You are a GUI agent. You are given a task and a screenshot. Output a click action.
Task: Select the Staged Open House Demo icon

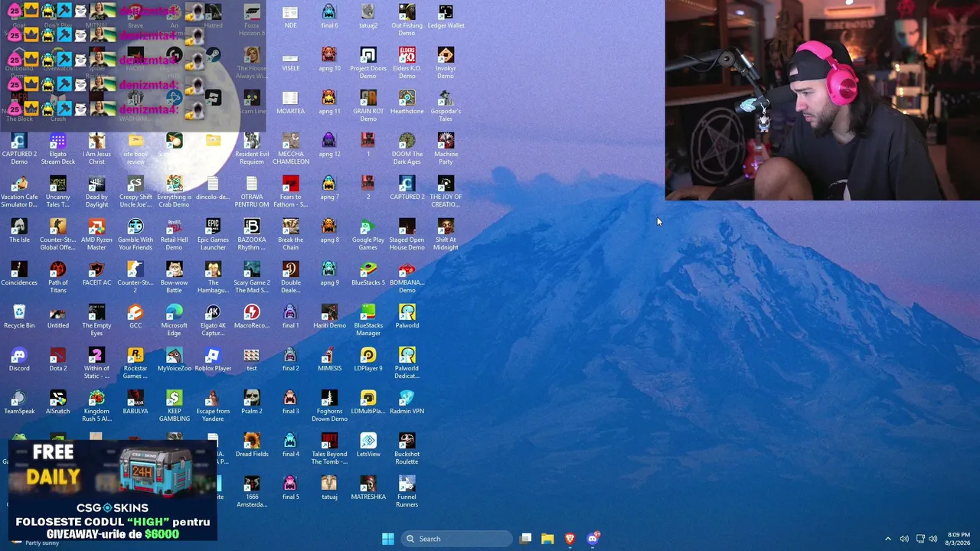(x=407, y=235)
